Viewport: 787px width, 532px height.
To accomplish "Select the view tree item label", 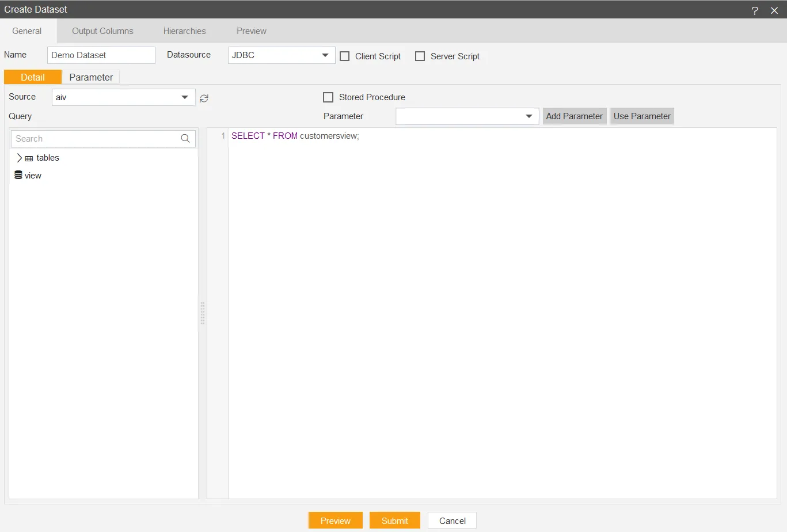I will pos(33,176).
